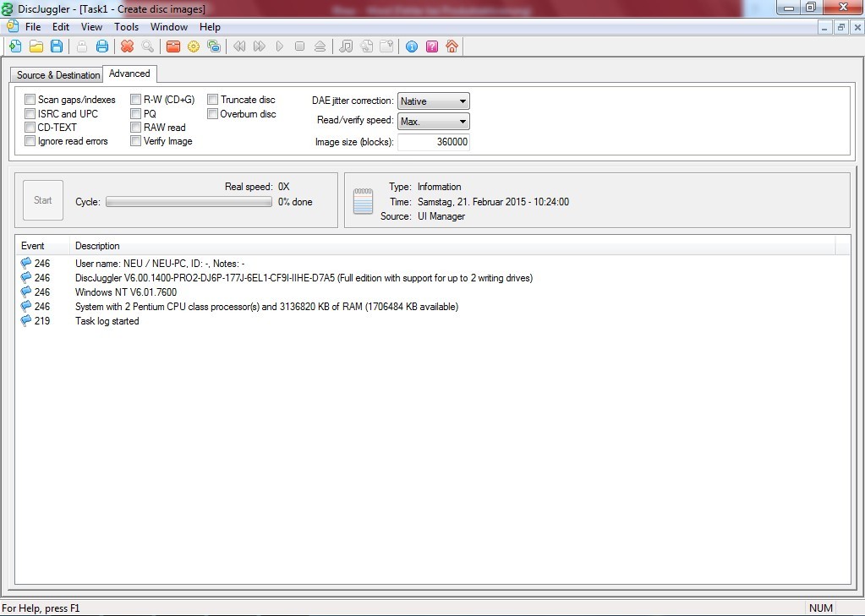Click the flag icon beside Task log started
865x616 pixels.
pos(26,320)
